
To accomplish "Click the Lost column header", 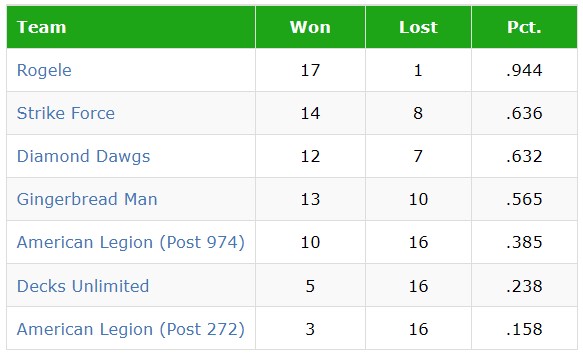I will coord(418,27).
